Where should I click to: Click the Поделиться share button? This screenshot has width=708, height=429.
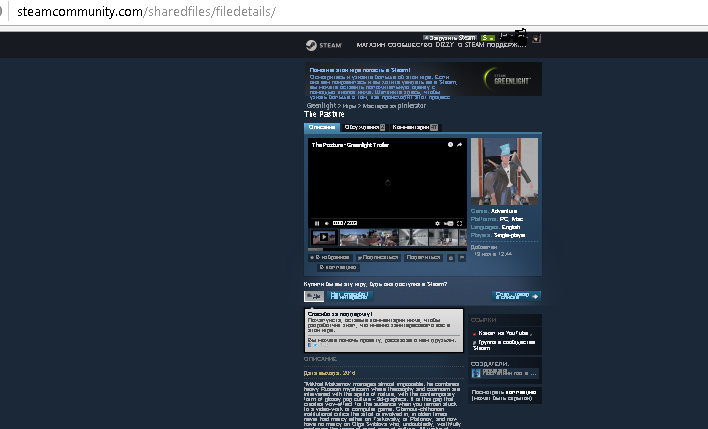tap(423, 257)
